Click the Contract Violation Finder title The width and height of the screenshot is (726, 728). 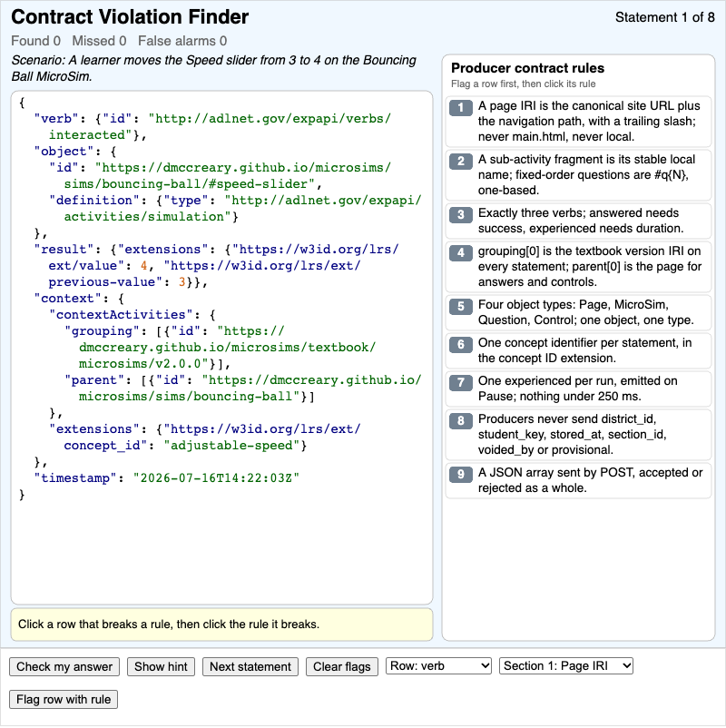[x=130, y=17]
